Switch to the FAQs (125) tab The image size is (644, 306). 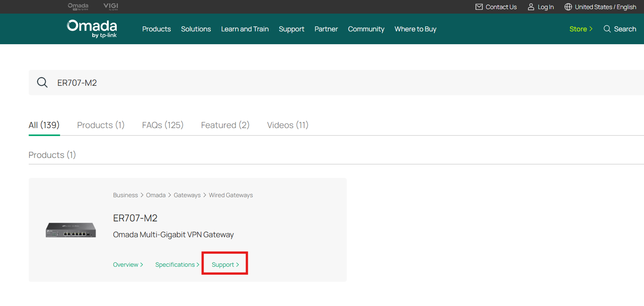(x=163, y=125)
